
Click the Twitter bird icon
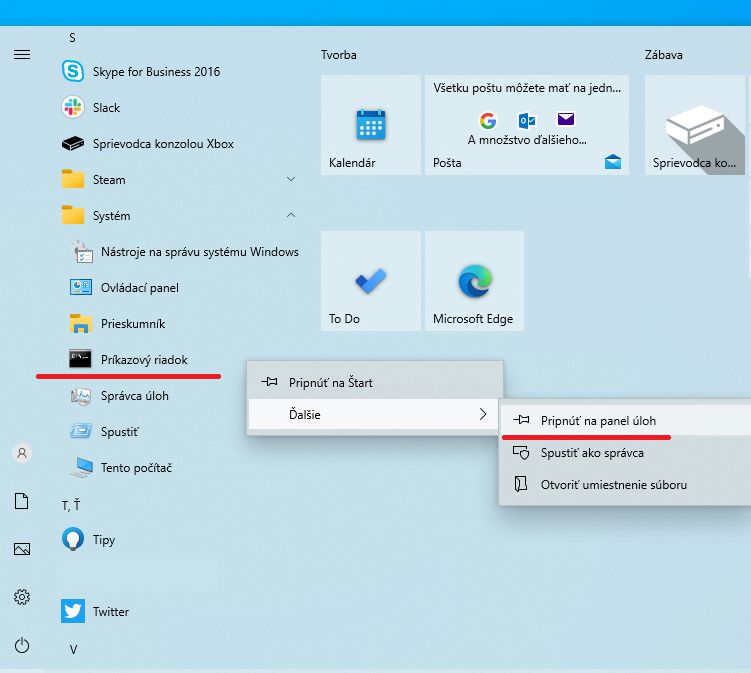[73, 611]
